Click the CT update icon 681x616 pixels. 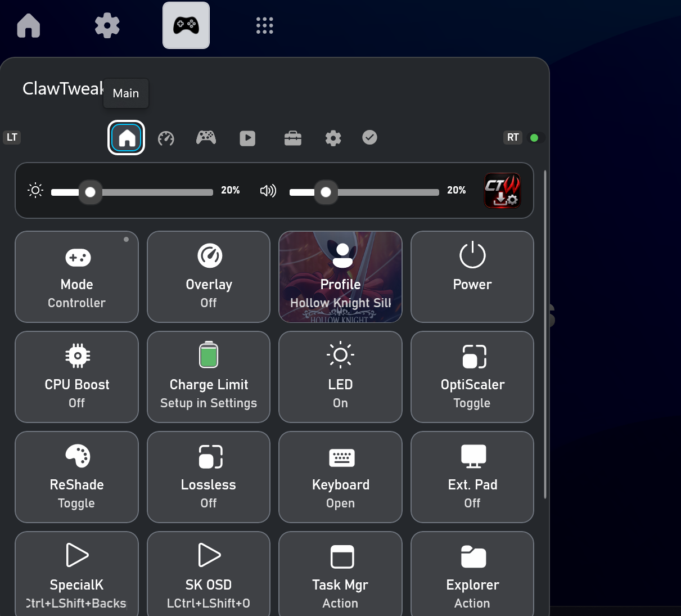(503, 191)
